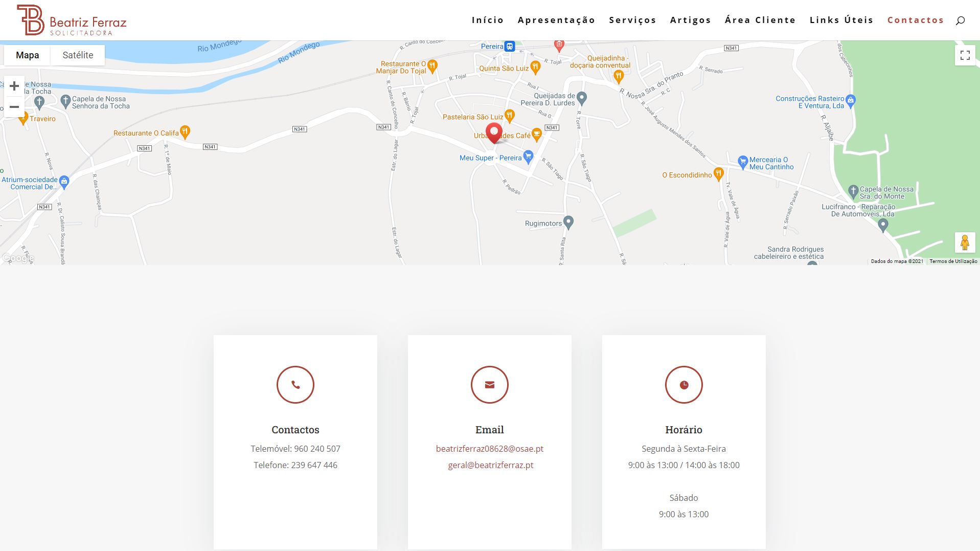This screenshot has width=980, height=551.
Task: Go to Início menu item
Action: (488, 20)
